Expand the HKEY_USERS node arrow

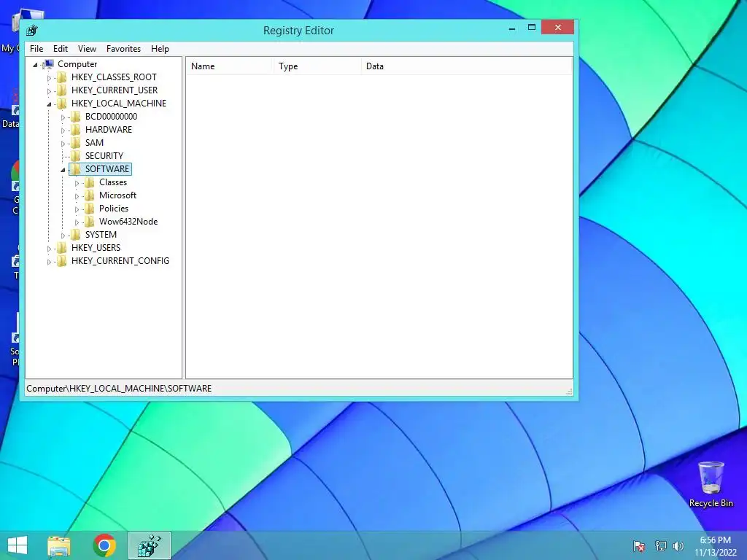(x=49, y=249)
